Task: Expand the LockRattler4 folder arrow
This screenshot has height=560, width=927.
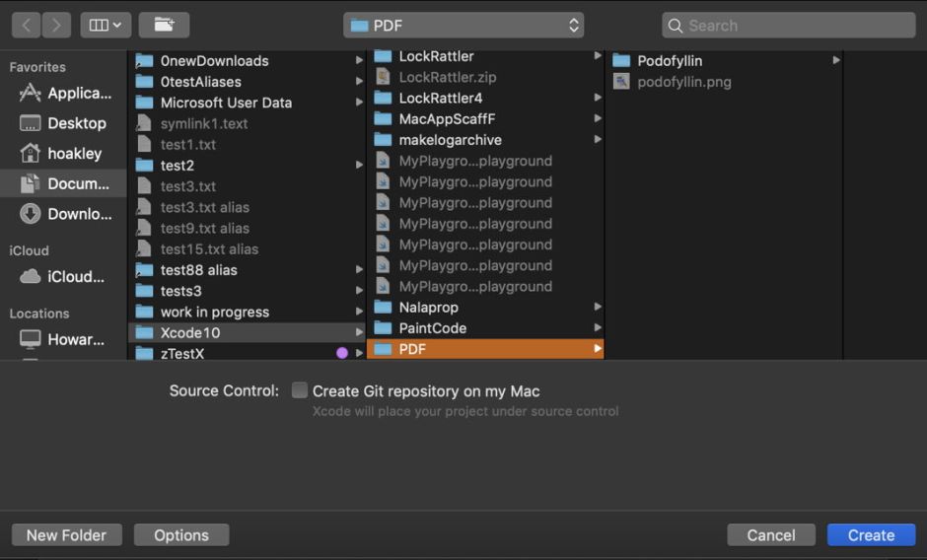Action: pyautogui.click(x=598, y=98)
